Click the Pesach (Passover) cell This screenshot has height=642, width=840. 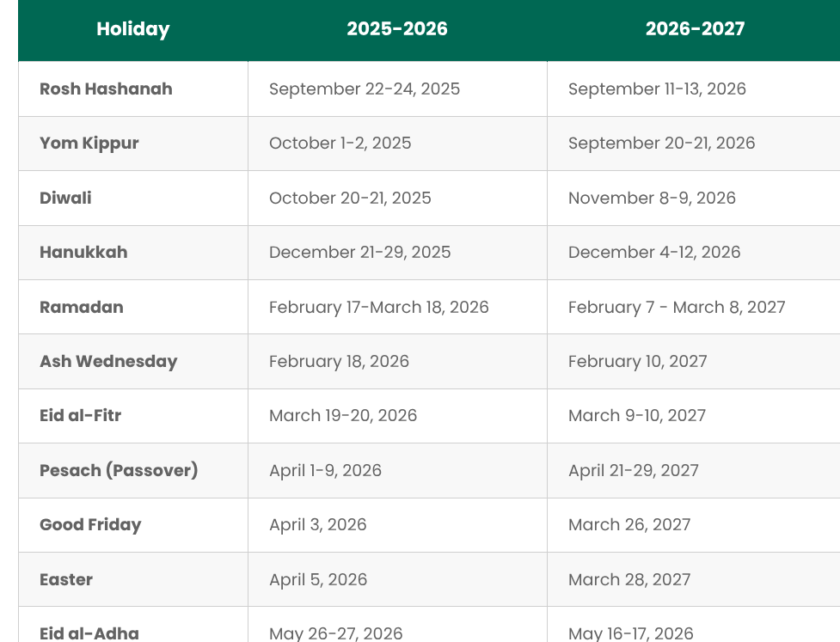119,470
